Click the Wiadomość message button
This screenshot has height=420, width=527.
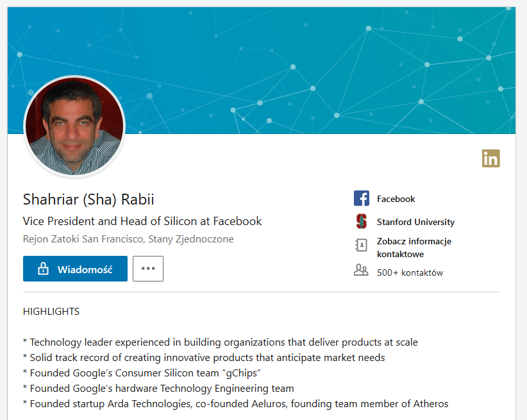[75, 269]
